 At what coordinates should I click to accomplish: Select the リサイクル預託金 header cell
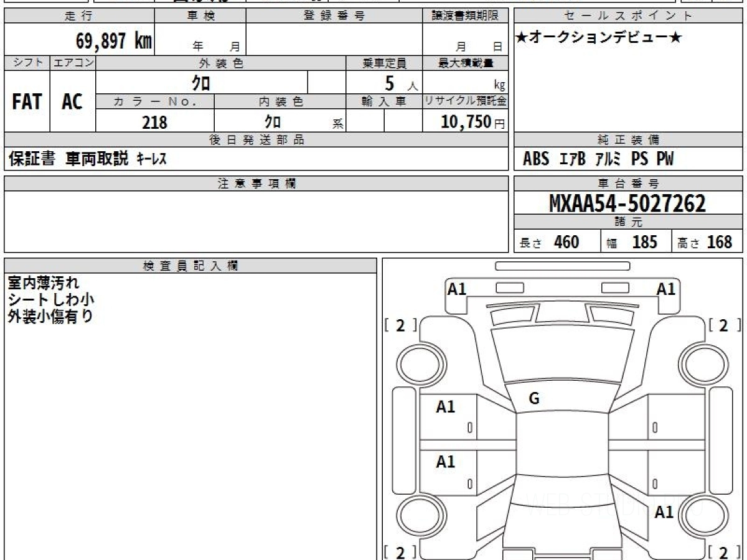click(466, 102)
